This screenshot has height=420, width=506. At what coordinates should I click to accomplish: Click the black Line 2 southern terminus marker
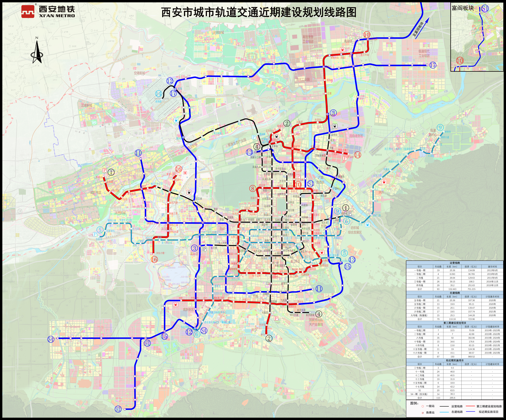pos(269,338)
